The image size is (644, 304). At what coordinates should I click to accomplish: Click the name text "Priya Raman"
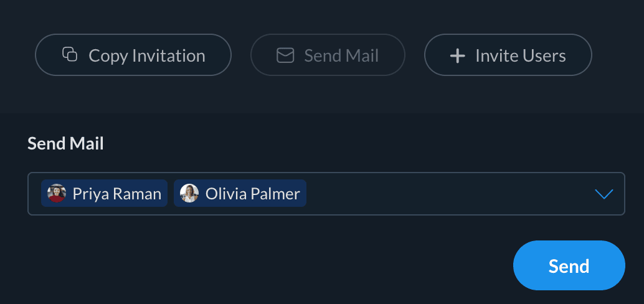117,194
